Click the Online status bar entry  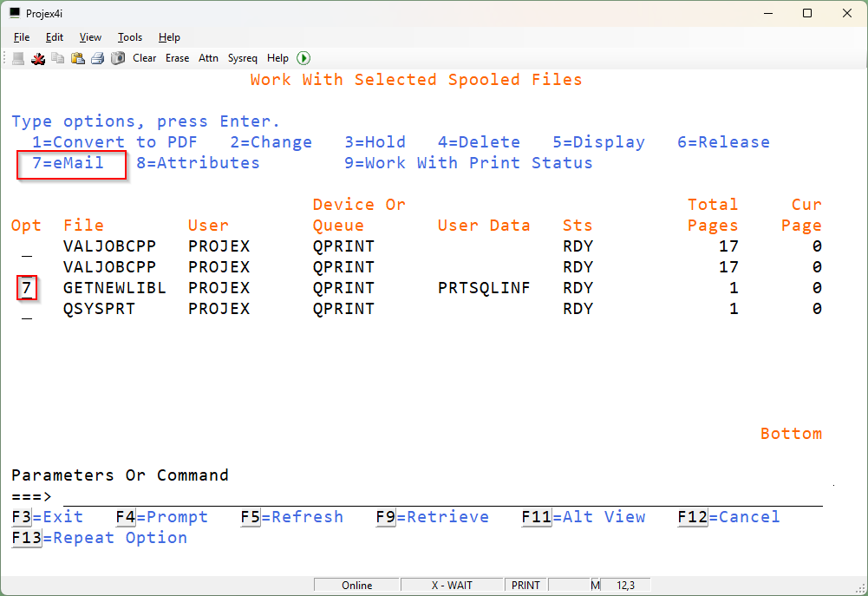tap(357, 586)
